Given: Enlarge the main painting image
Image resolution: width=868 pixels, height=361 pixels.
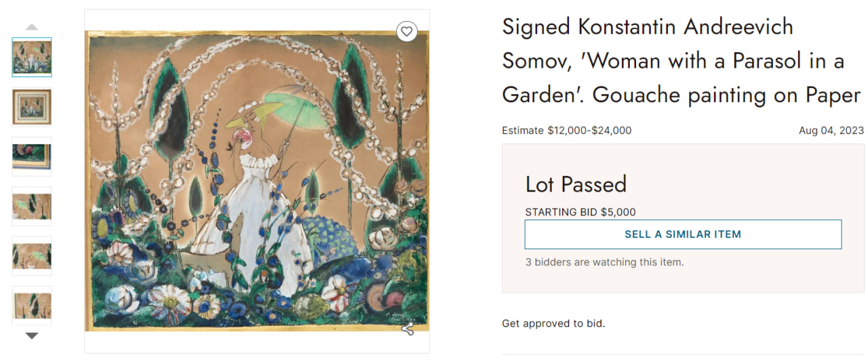Looking at the screenshot, I should [x=256, y=181].
